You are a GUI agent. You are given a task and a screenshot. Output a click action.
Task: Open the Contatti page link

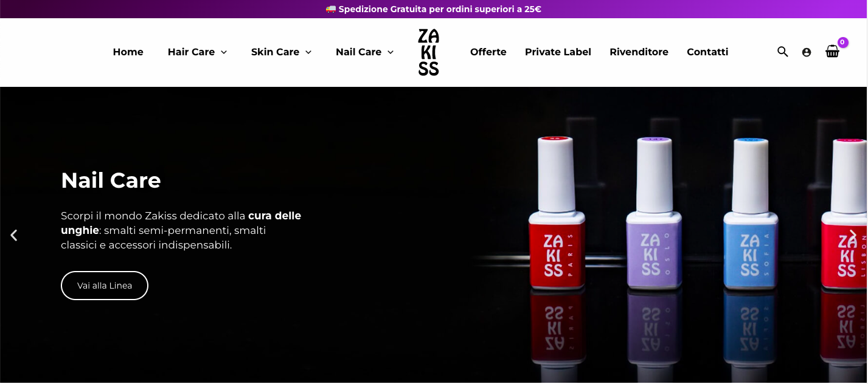click(707, 52)
